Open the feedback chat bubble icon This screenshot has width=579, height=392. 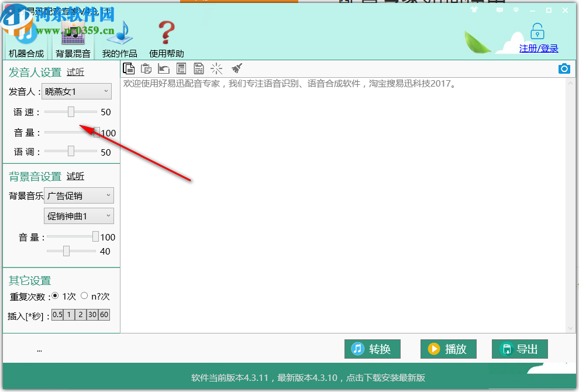tap(499, 10)
